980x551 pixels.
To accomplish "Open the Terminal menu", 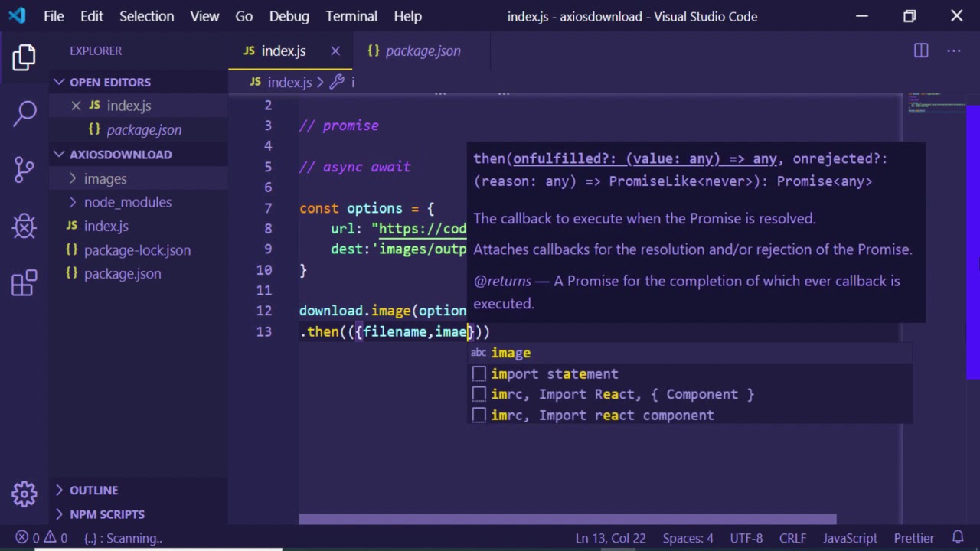I will 351,16.
